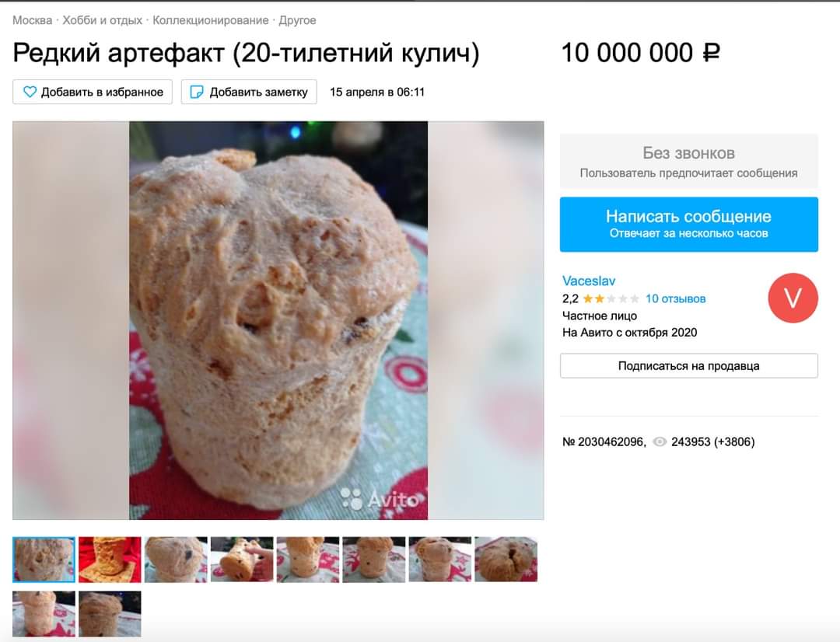Click the Avito watermark logo on photo
The image size is (840, 642).
tap(380, 499)
